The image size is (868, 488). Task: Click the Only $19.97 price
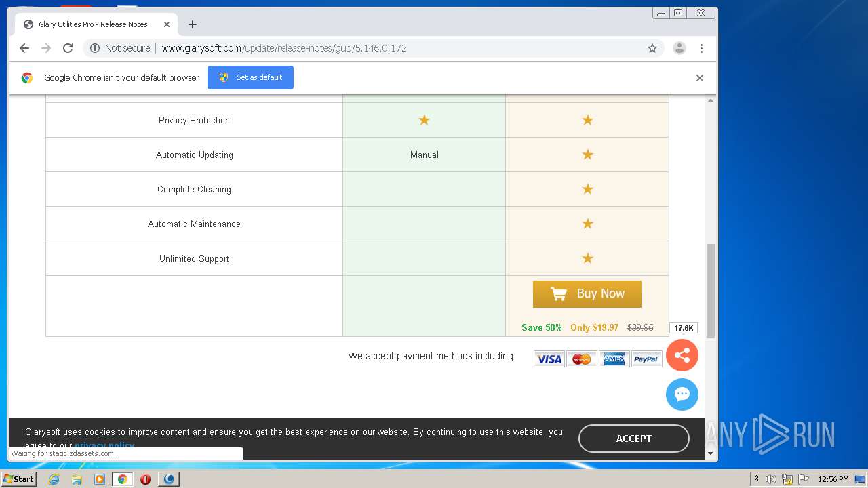point(595,327)
